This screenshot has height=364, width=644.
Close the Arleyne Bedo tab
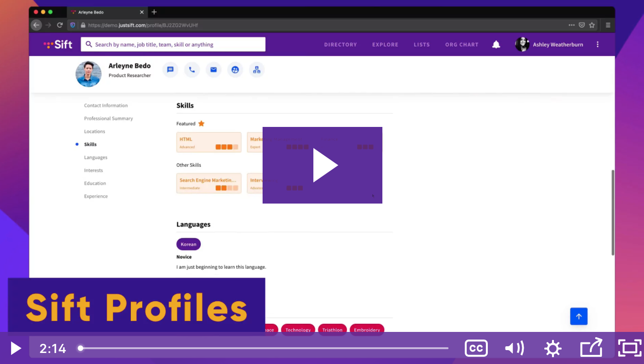[141, 12]
